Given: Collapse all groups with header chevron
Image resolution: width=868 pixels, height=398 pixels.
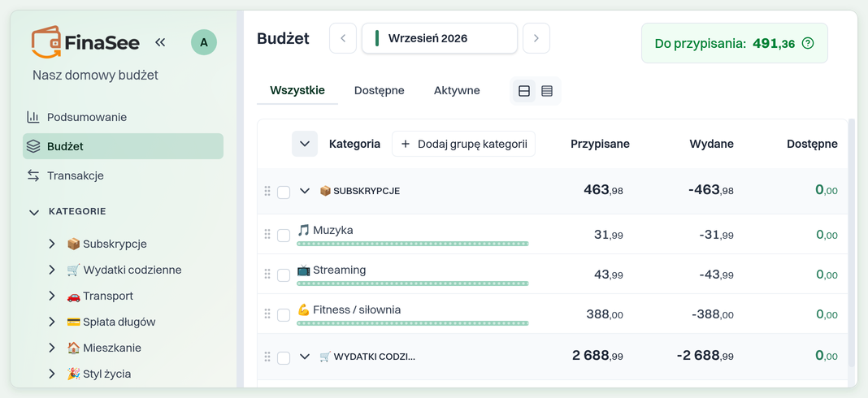Looking at the screenshot, I should coord(305,144).
